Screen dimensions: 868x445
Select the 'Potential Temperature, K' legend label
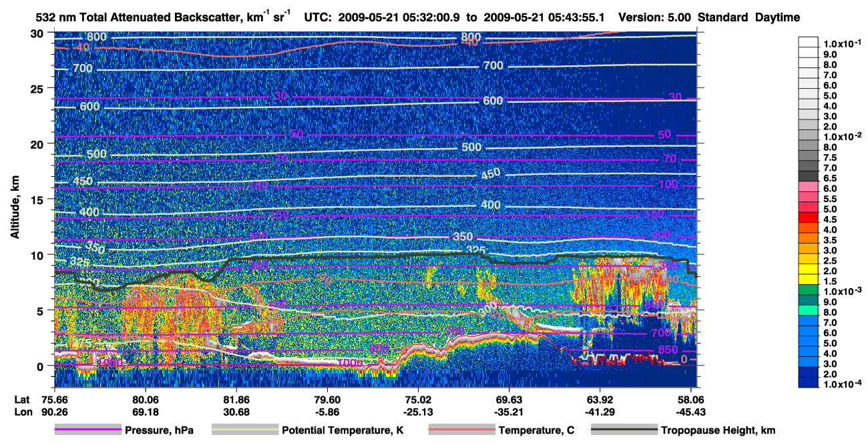tap(343, 430)
